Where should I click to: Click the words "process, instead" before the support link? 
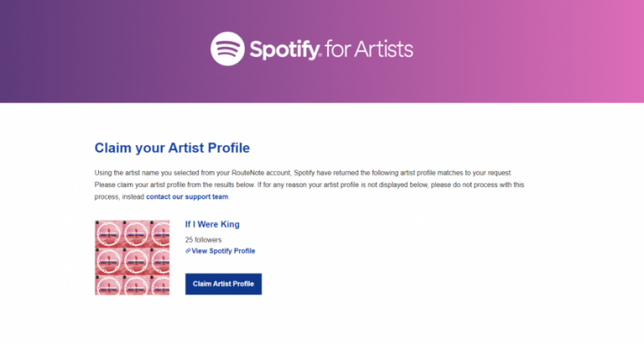pyautogui.click(x=119, y=197)
